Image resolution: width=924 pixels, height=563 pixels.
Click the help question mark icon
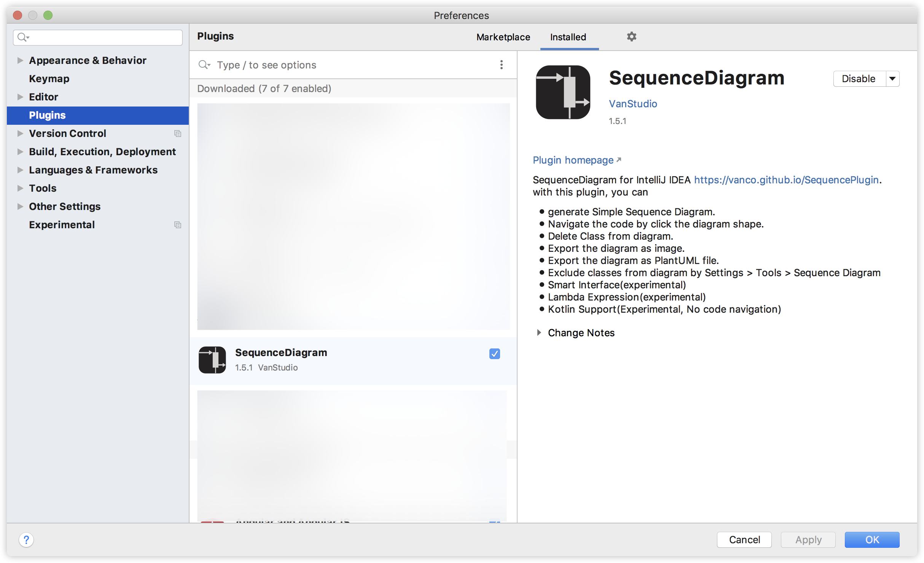click(x=26, y=539)
